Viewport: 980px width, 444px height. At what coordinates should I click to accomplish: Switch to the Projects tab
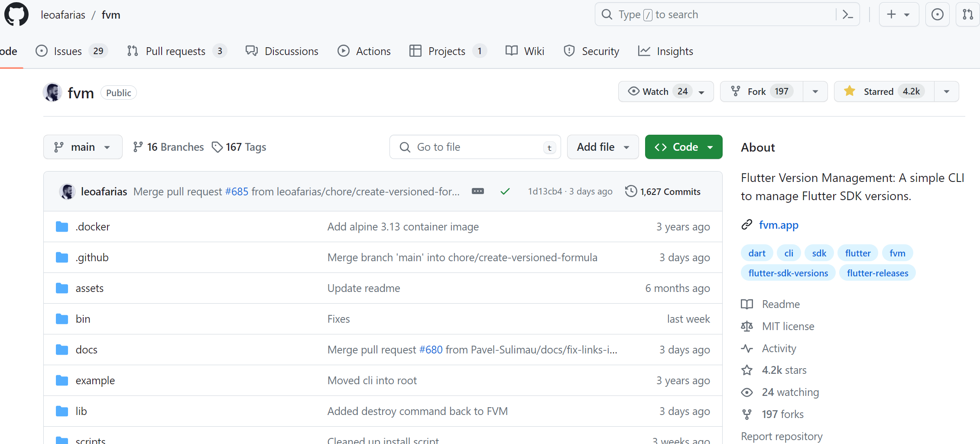point(448,51)
